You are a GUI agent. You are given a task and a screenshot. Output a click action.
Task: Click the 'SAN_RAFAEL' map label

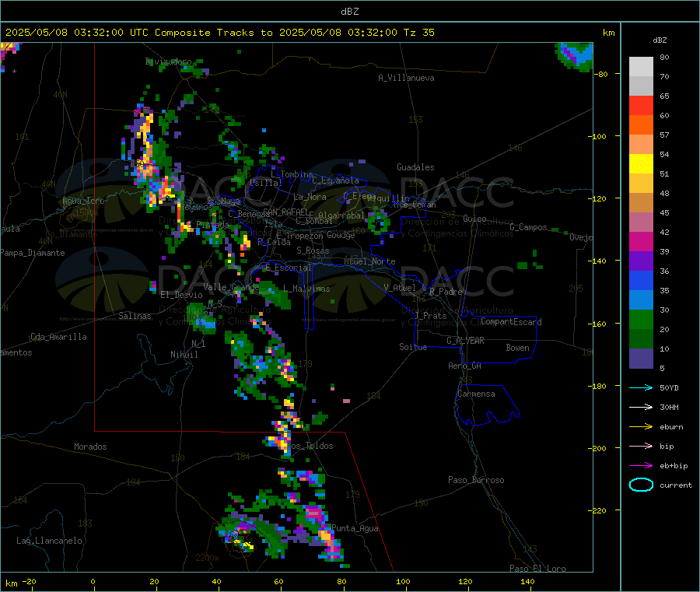[x=285, y=212]
